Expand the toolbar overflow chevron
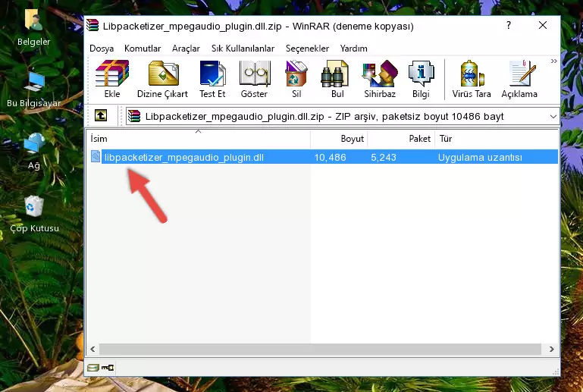 553,61
